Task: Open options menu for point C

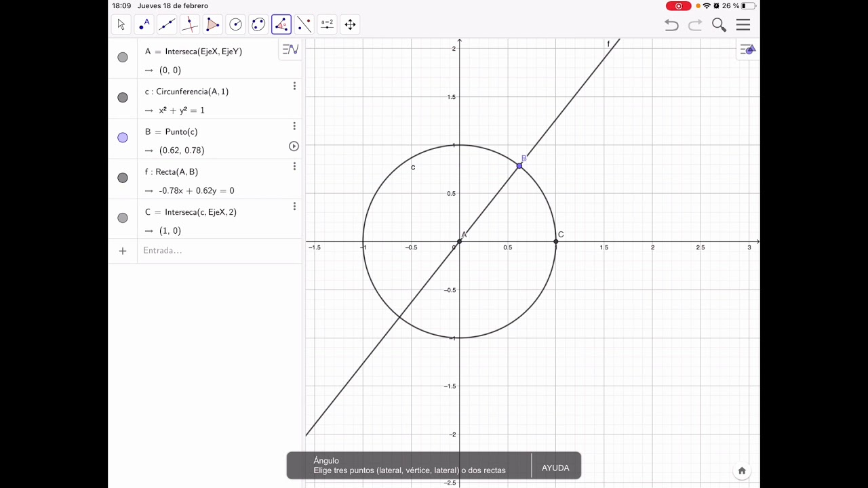Action: point(294,206)
